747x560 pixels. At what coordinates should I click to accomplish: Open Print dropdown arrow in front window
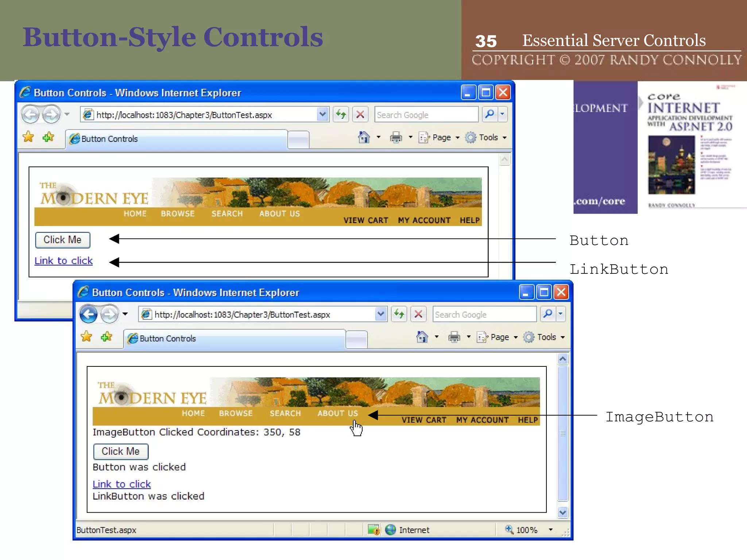[x=469, y=337]
